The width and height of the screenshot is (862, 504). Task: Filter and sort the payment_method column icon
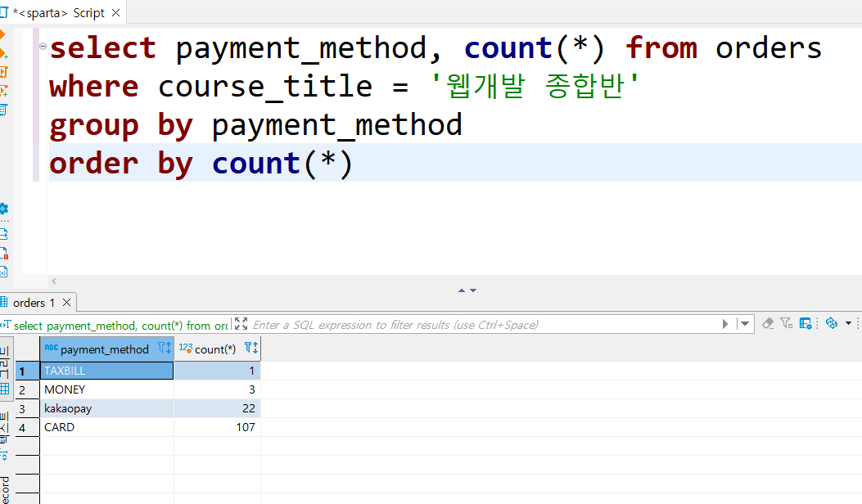(165, 348)
